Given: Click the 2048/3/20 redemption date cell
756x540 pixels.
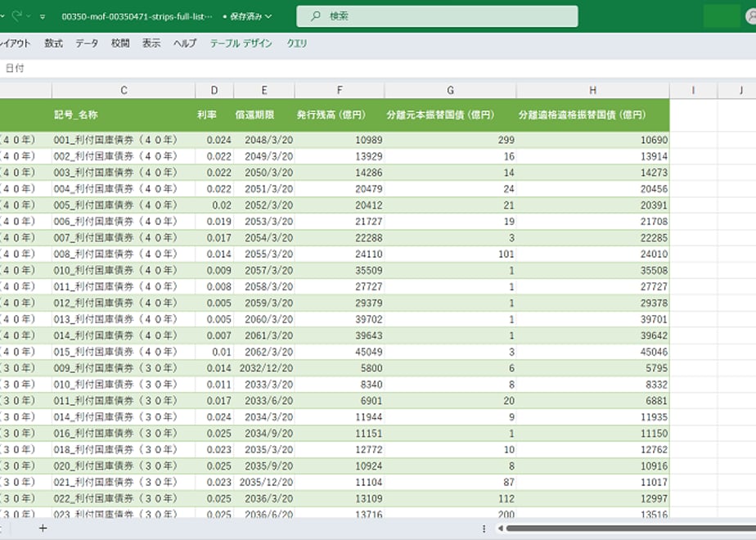Looking at the screenshot, I should click(264, 140).
